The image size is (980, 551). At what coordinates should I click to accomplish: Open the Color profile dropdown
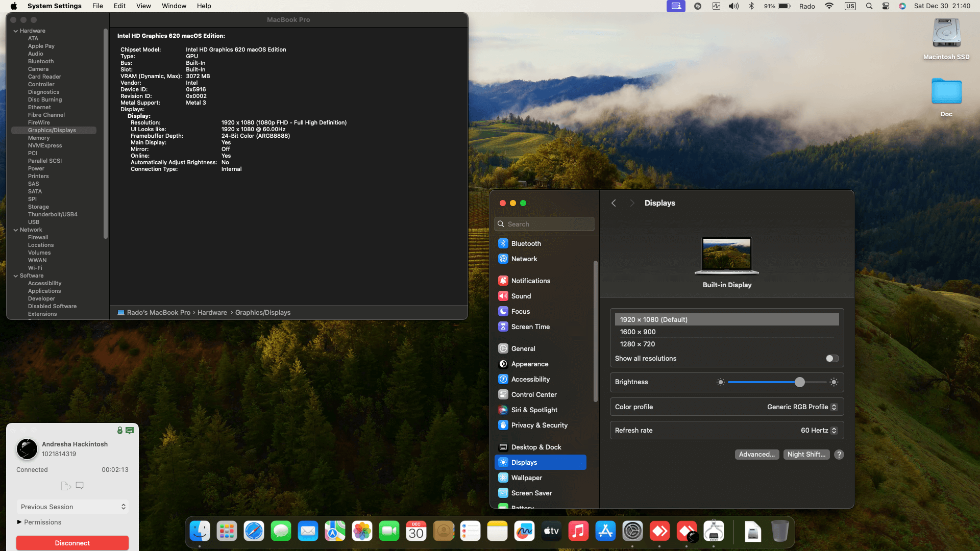[802, 407]
